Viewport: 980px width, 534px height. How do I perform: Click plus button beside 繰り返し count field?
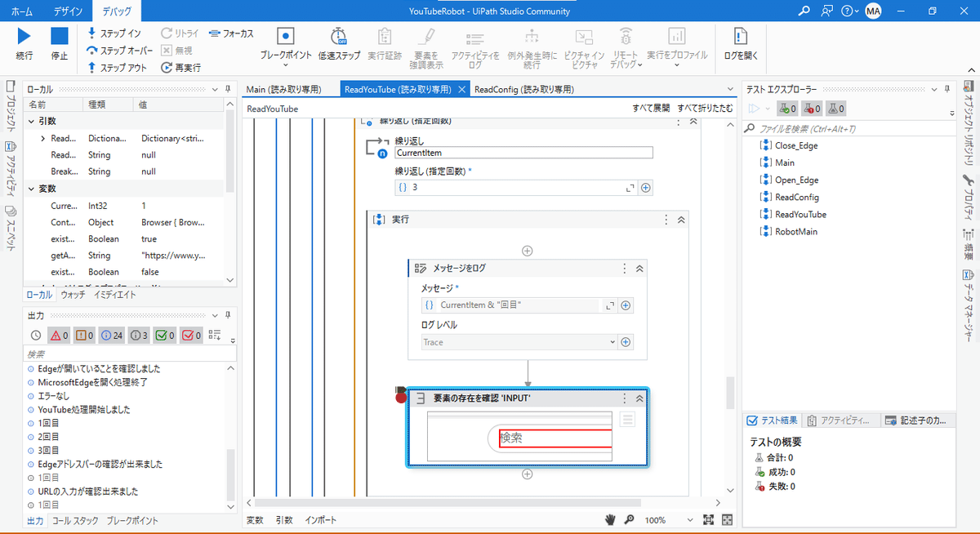(x=645, y=188)
